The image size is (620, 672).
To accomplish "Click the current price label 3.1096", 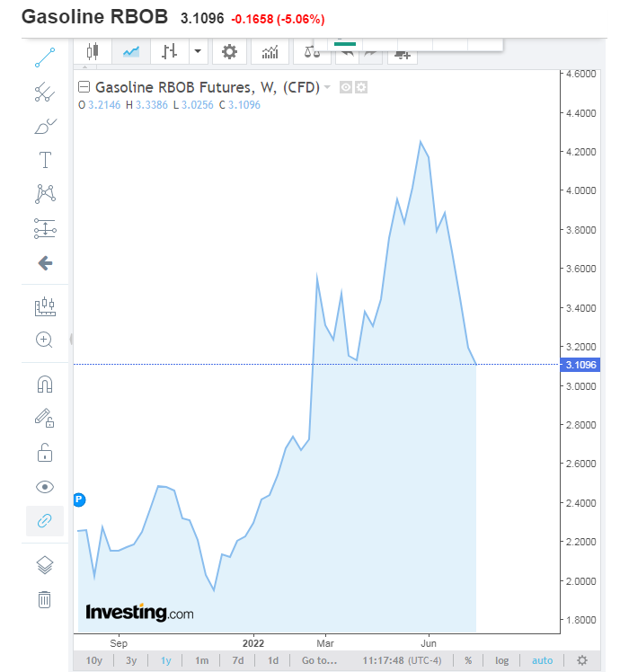I will [580, 365].
